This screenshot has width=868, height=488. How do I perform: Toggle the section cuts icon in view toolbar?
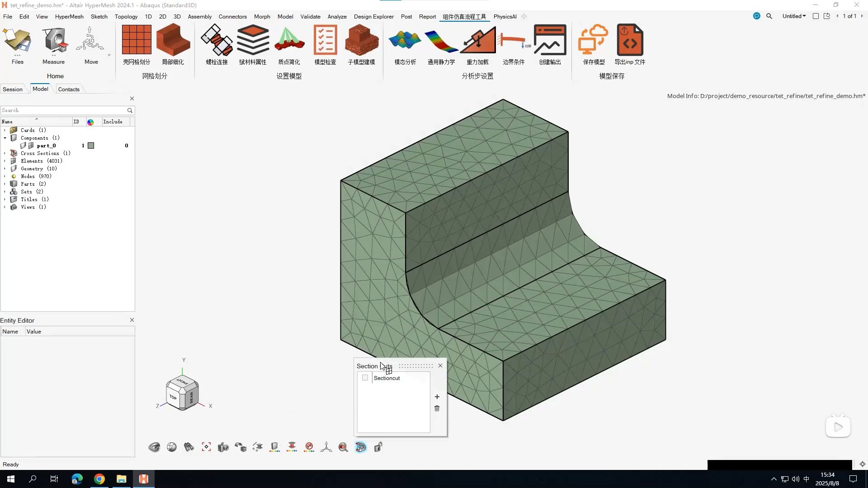pos(361,447)
